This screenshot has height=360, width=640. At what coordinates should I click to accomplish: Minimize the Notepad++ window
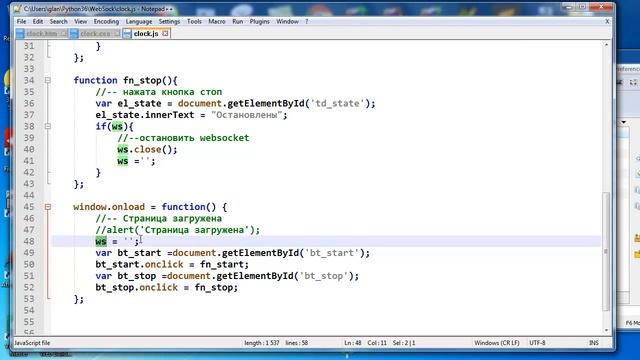(x=568, y=7)
